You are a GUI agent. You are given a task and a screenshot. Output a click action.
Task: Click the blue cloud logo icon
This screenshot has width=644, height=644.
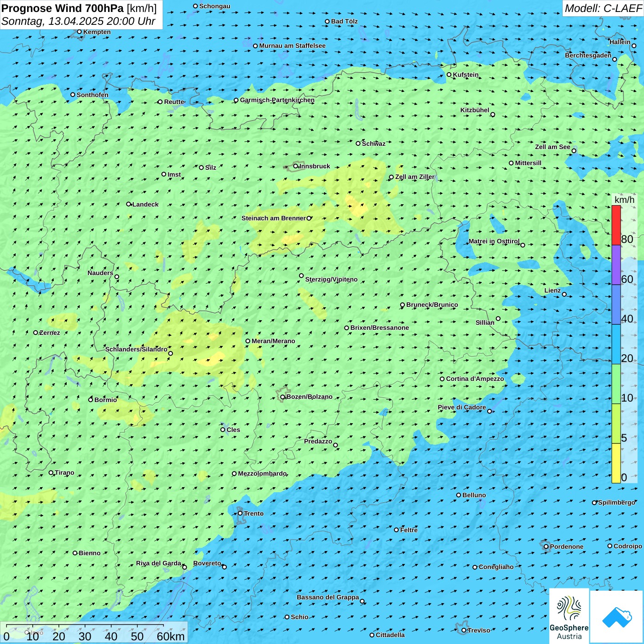click(x=617, y=617)
